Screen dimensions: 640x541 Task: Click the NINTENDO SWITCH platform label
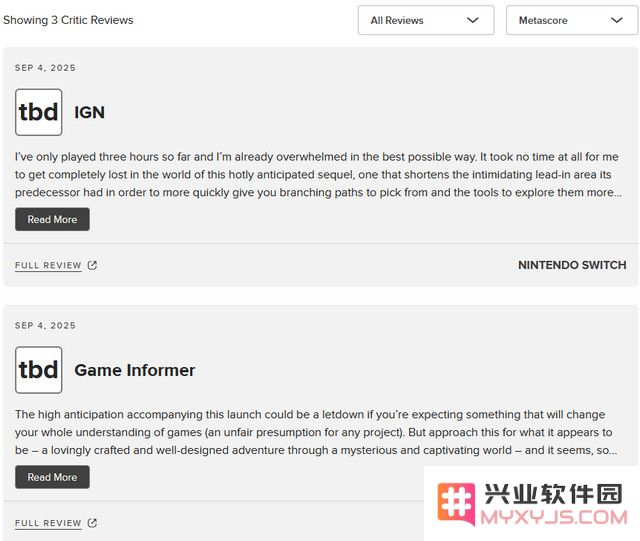[571, 265]
